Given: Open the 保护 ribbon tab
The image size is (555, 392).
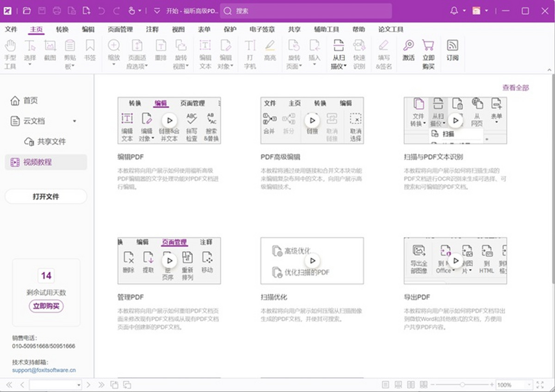Looking at the screenshot, I should (x=231, y=29).
